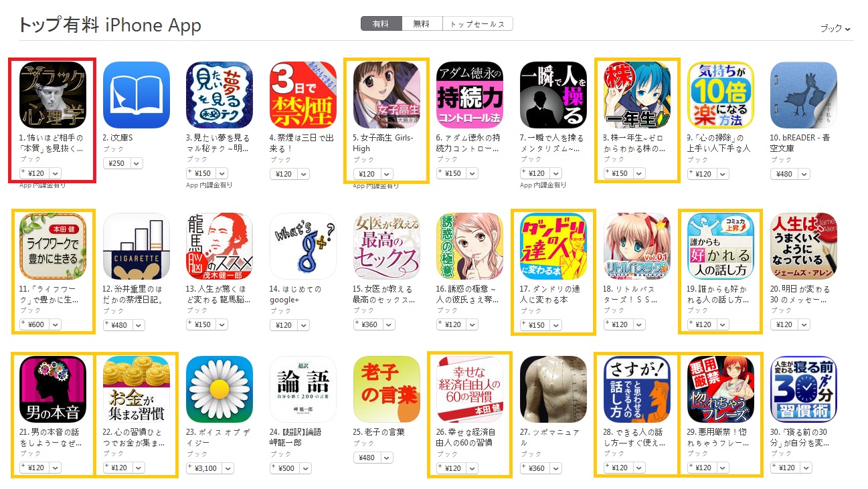Select the 有料 tab
Viewport: 868px width, 489px height.
pyautogui.click(x=381, y=24)
